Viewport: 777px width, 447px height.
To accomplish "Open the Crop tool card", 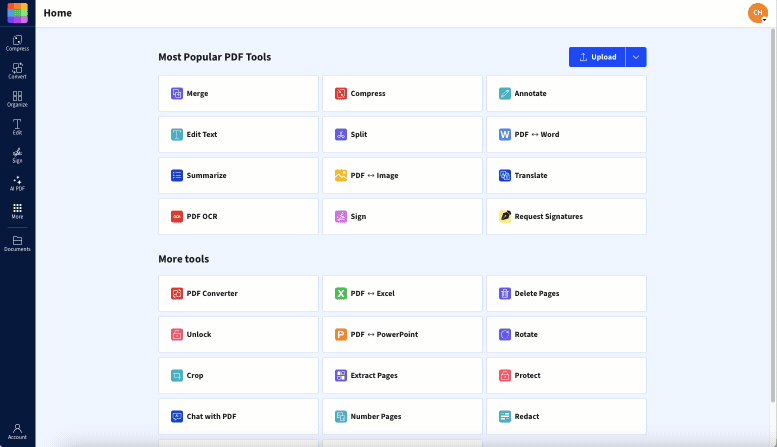I will click(x=238, y=376).
